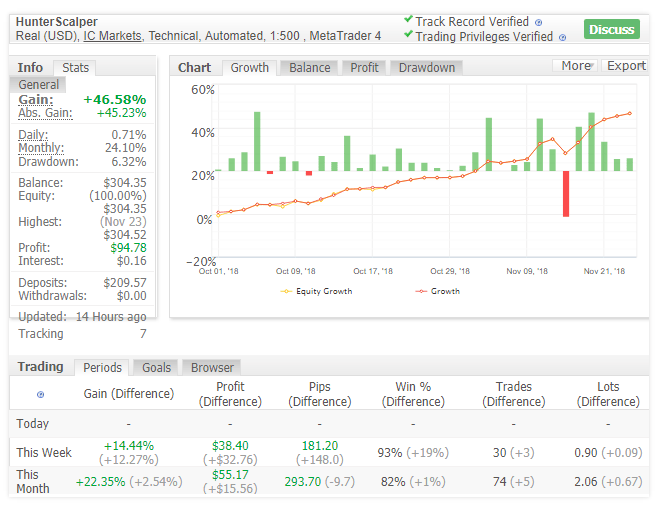Click the green checkmark for Trading Privileges Verified
The image size is (659, 511).
point(408,35)
